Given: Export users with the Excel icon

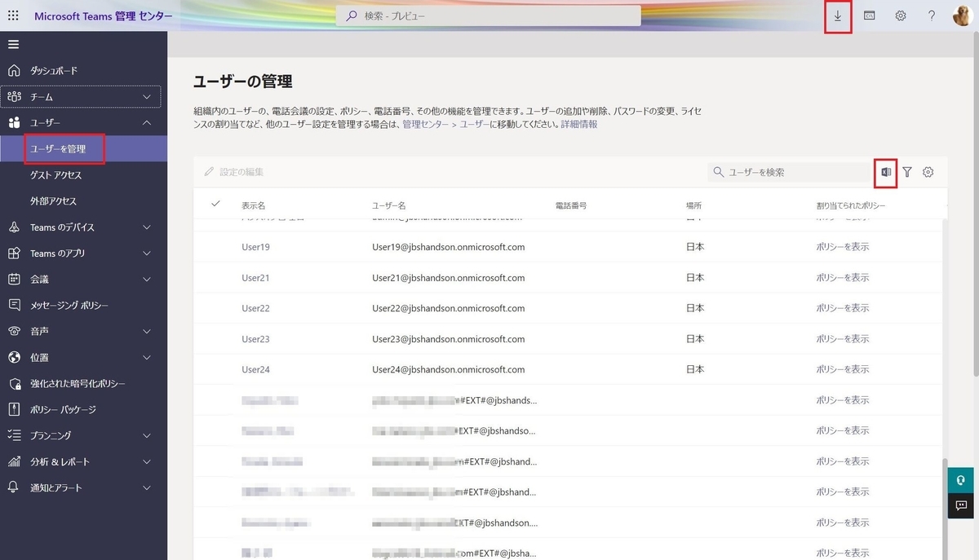Looking at the screenshot, I should pos(885,172).
